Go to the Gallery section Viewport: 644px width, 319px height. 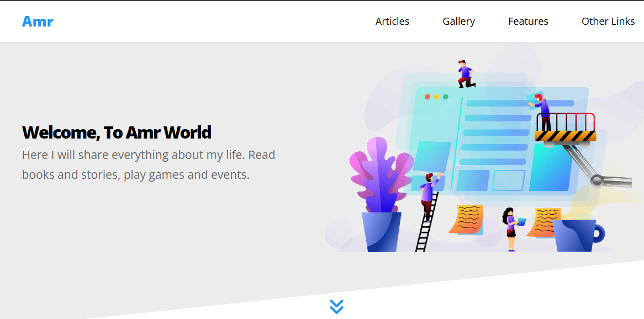[458, 22]
